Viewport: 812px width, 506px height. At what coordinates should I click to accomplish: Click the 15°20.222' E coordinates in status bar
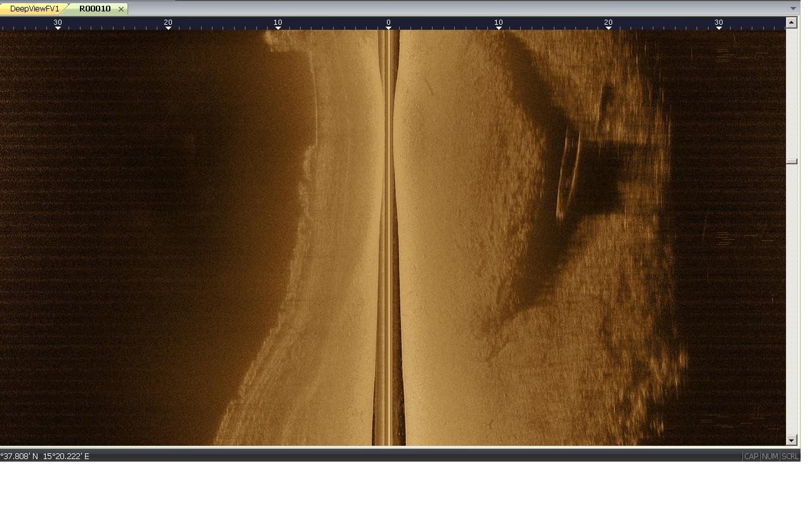(66, 457)
